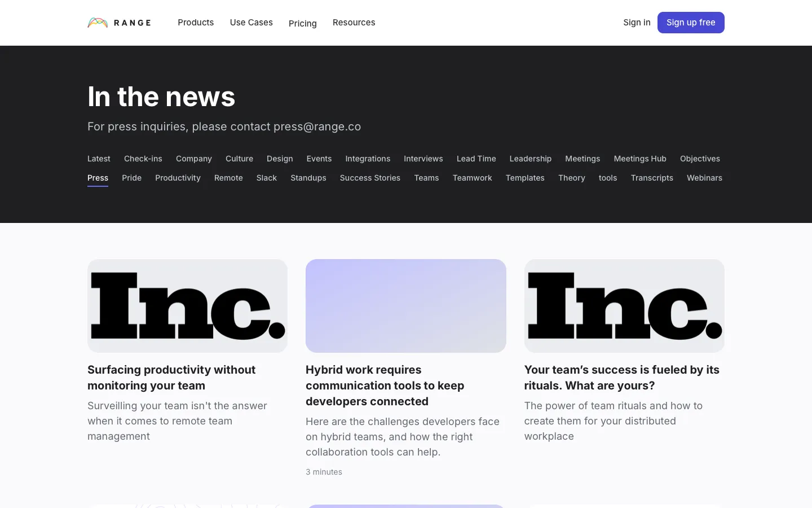Viewport: 812px width, 508px height.
Task: Select the Teamwork category tab
Action: [x=473, y=178]
